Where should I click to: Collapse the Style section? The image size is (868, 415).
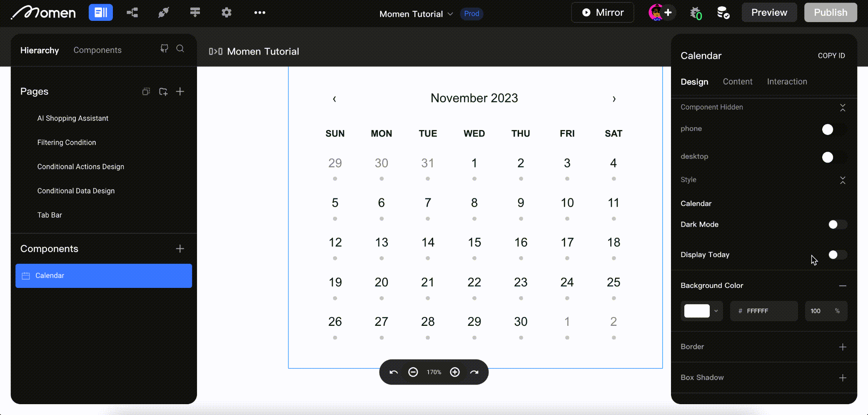(843, 180)
